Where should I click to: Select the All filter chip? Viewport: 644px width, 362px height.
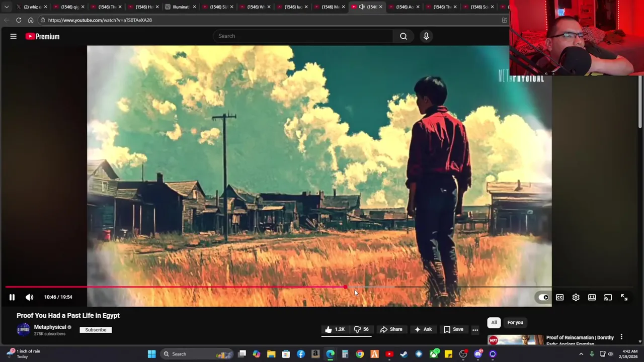[x=494, y=323]
